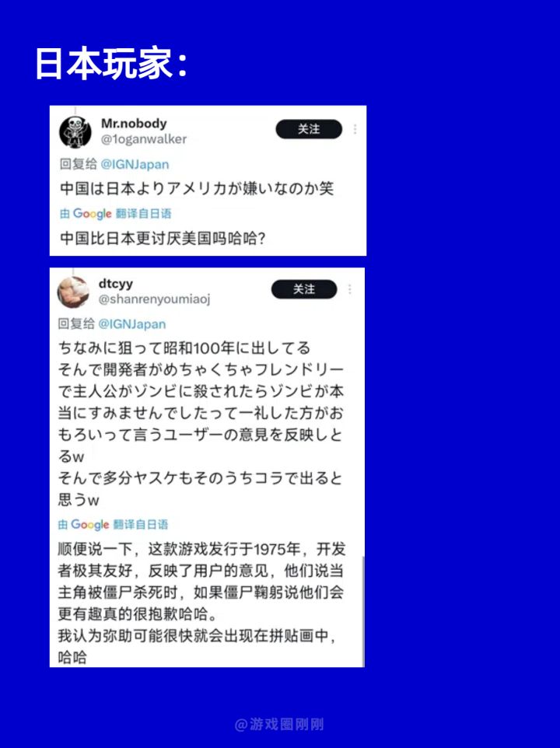The height and width of the screenshot is (748, 560).
Task: Toggle 翻译自日语 on the second tweet
Action: 140,525
